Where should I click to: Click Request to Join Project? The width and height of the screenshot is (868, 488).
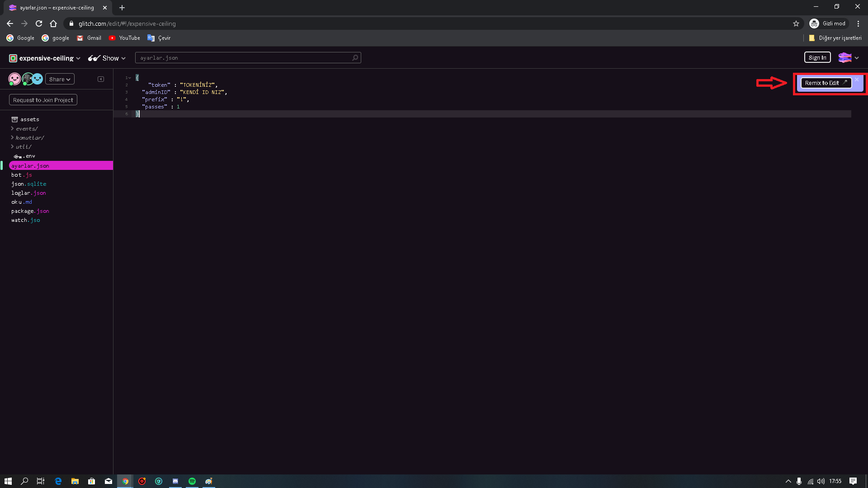tap(43, 100)
